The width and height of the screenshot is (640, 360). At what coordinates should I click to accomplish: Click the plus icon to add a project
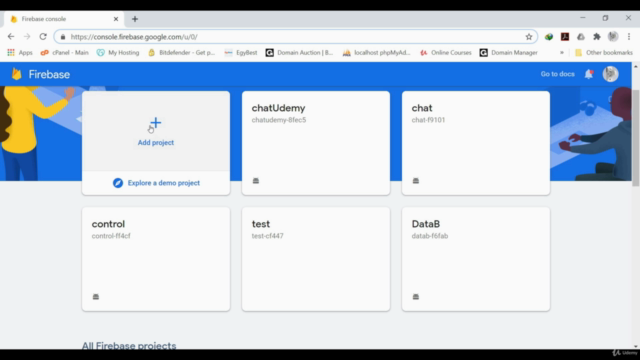[x=156, y=122]
